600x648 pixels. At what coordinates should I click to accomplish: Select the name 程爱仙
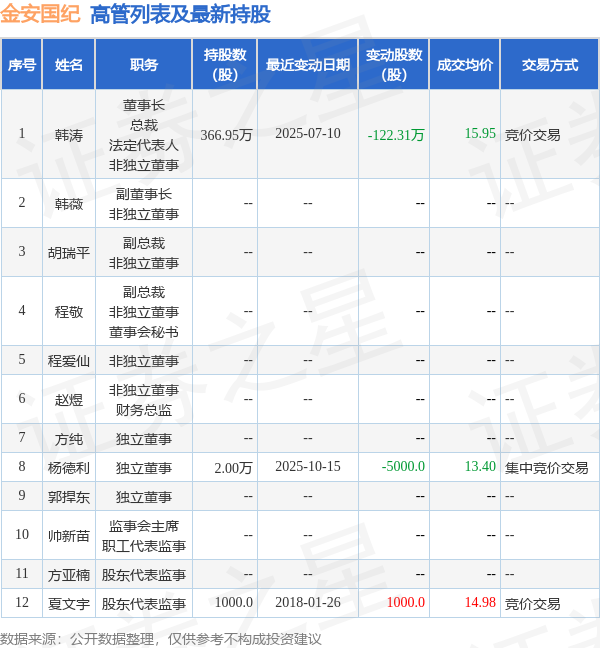pyautogui.click(x=69, y=361)
